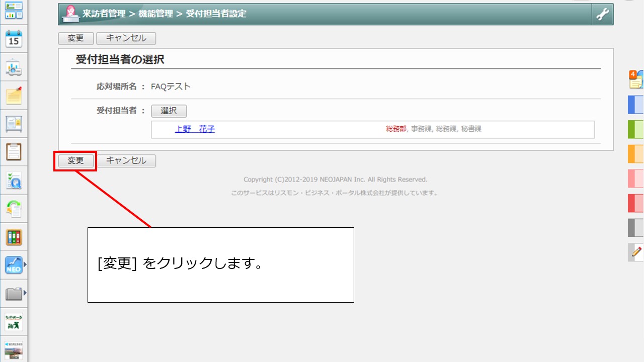Click the projector facility reservation icon
The image size is (644, 362).
pos(14,67)
